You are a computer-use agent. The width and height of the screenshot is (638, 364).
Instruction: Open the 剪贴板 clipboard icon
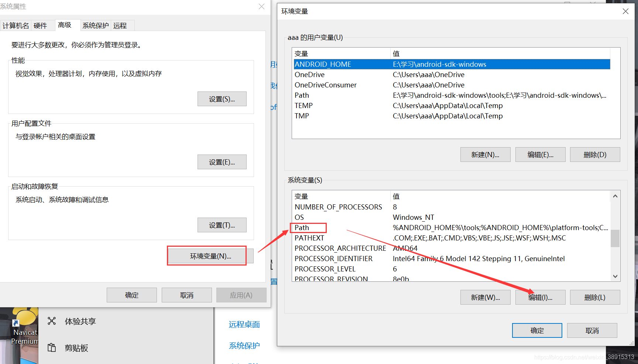[52, 347]
